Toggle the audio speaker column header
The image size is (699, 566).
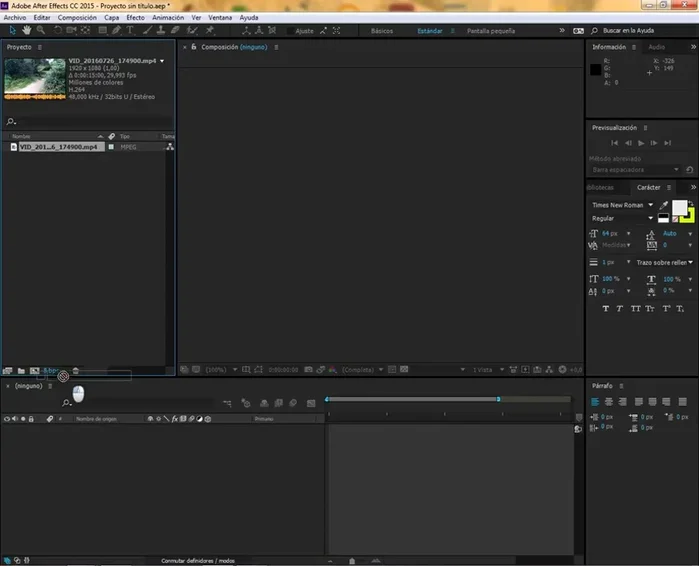click(x=15, y=419)
